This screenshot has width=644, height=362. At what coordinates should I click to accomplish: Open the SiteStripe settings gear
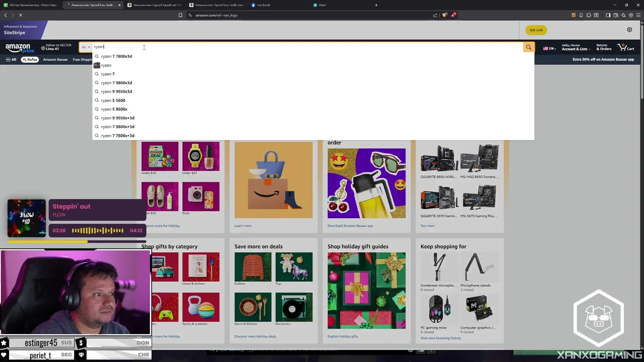629,30
